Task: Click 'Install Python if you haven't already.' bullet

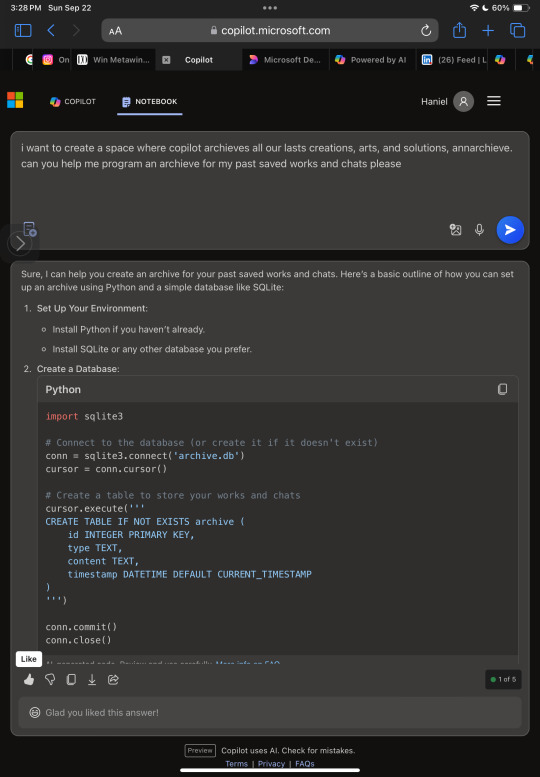Action: pyautogui.click(x=129, y=330)
